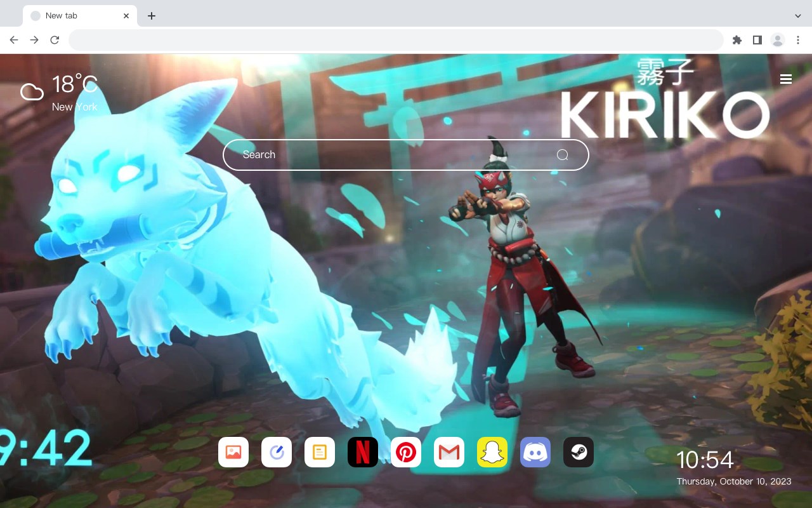Toggle the browser side panel icon
Image resolution: width=812 pixels, height=508 pixels.
pyautogui.click(x=757, y=40)
